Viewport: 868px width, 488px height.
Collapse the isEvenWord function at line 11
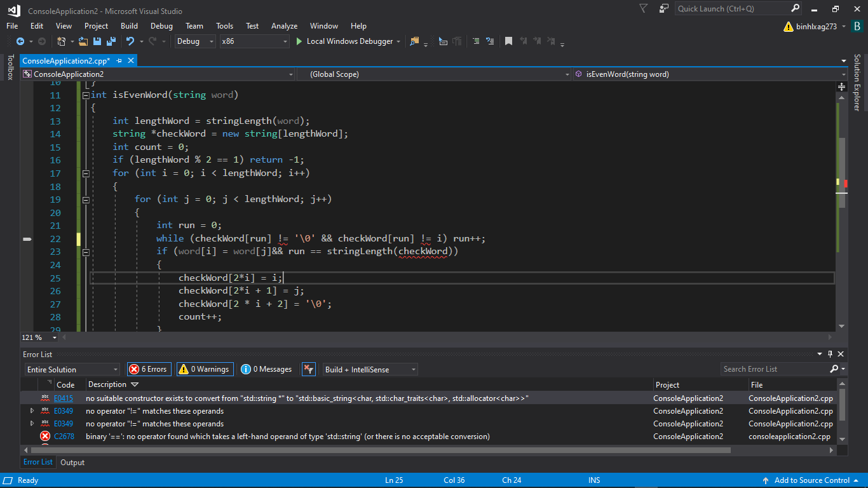coord(86,95)
